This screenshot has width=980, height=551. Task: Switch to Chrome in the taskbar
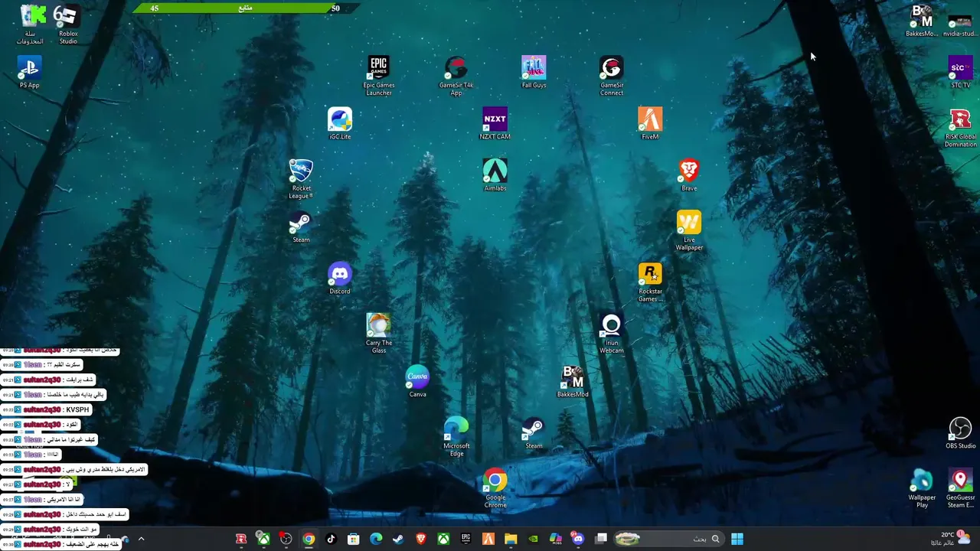308,539
